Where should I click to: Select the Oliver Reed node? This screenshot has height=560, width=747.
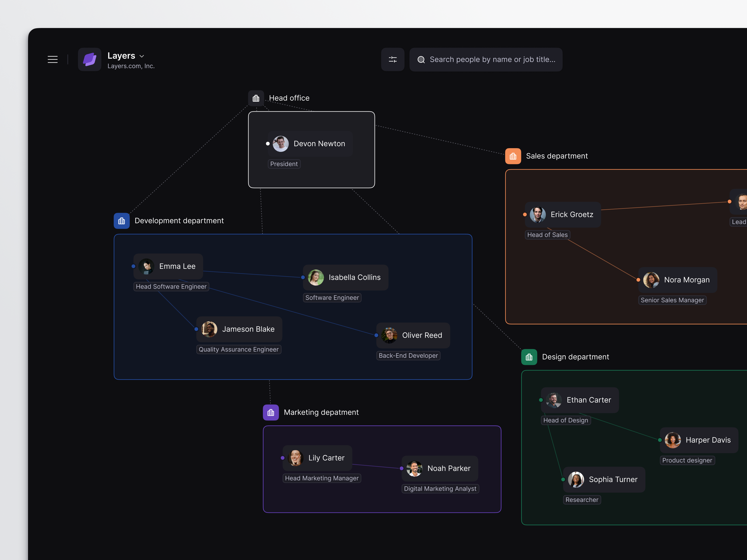[413, 335]
